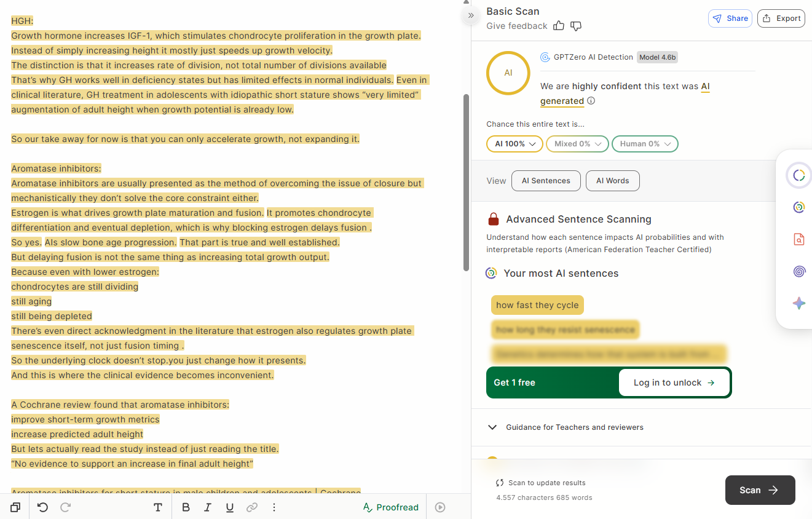The width and height of the screenshot is (812, 519).
Task: Click Log in to unlock button
Action: click(674, 382)
